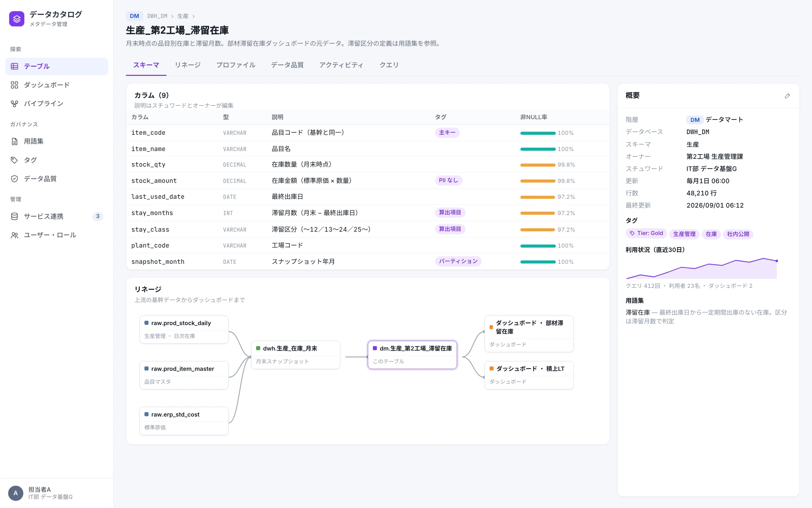Open the ダッシュボード・部材滞留在庫 lineage node

[x=529, y=334]
